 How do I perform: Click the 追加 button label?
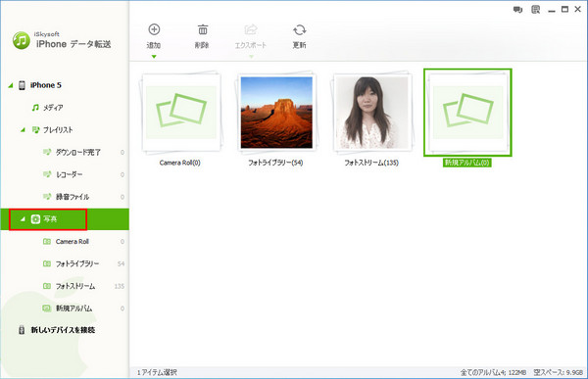[154, 45]
